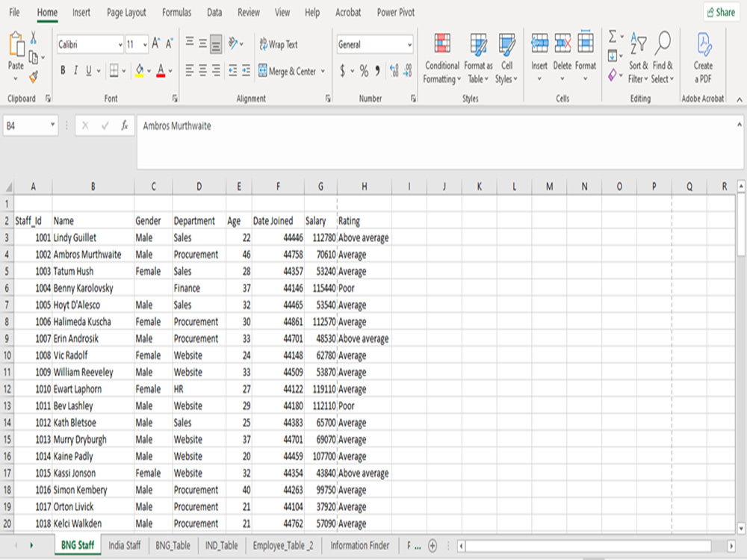Toggle italic formatting
This screenshot has height=560, width=747.
(x=75, y=68)
